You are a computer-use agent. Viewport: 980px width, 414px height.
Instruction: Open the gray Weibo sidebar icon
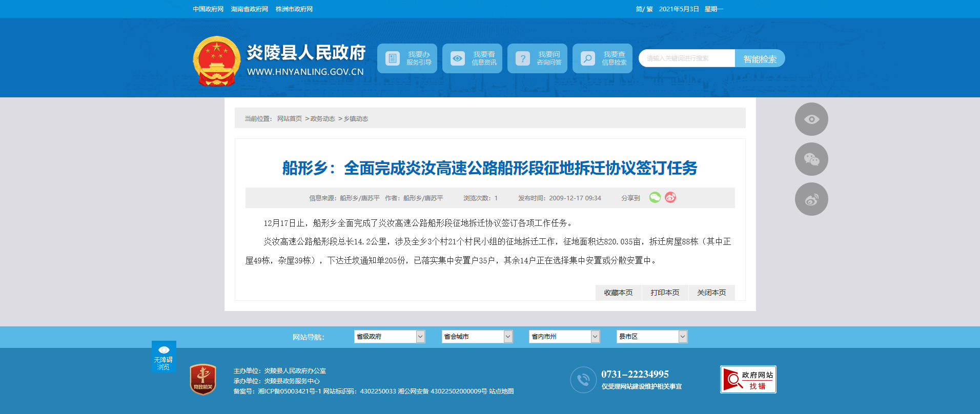(811, 199)
